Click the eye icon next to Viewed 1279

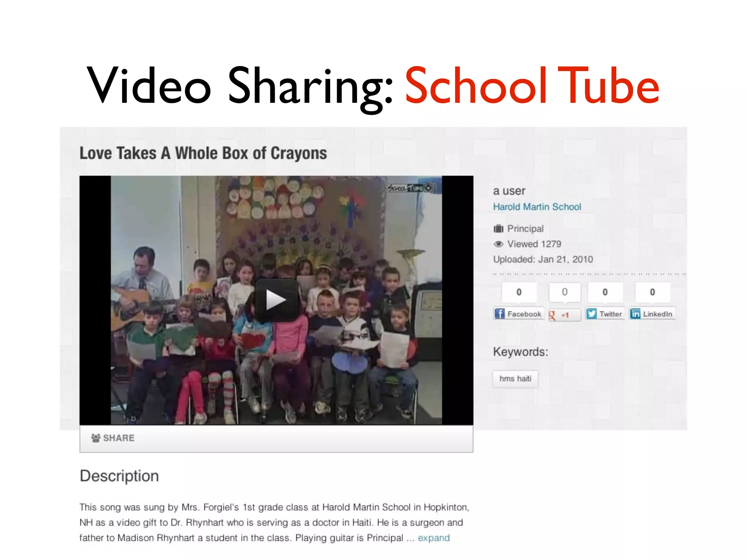[x=498, y=244]
